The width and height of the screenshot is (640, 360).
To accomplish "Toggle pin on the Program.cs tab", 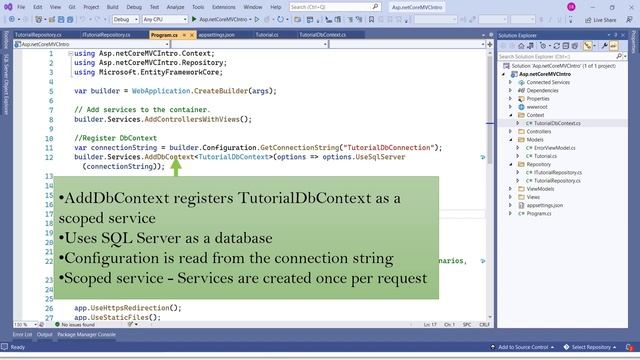I will click(x=184, y=35).
